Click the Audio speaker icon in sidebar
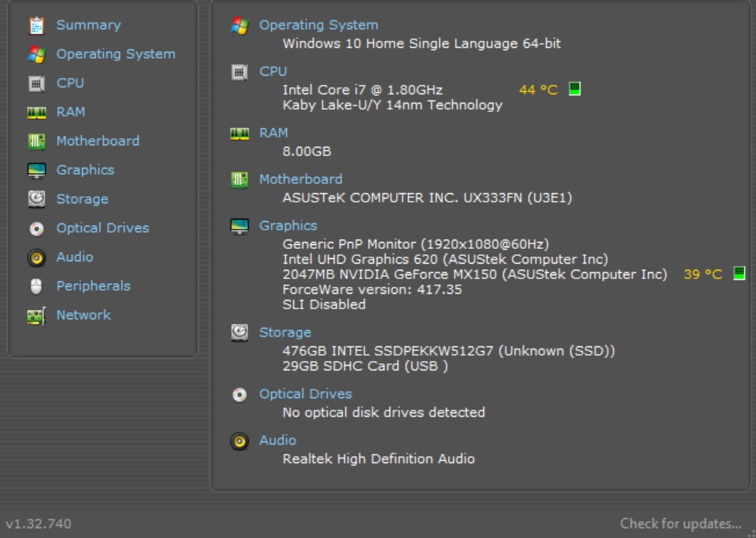The width and height of the screenshot is (756, 538). (36, 257)
